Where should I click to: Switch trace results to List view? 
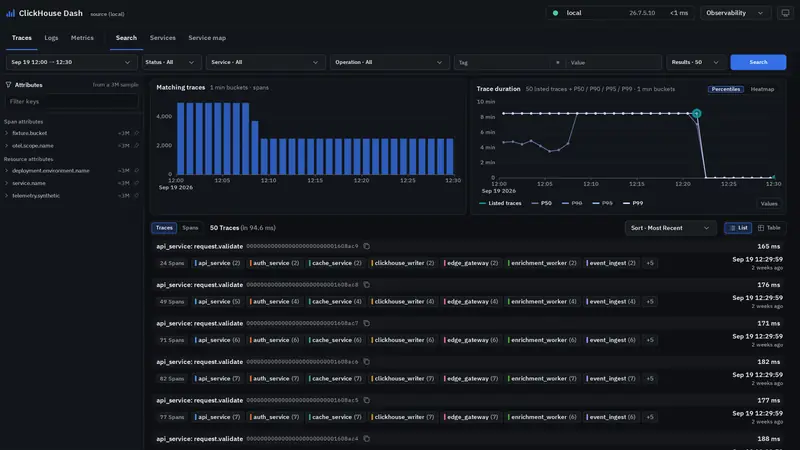[x=738, y=228]
